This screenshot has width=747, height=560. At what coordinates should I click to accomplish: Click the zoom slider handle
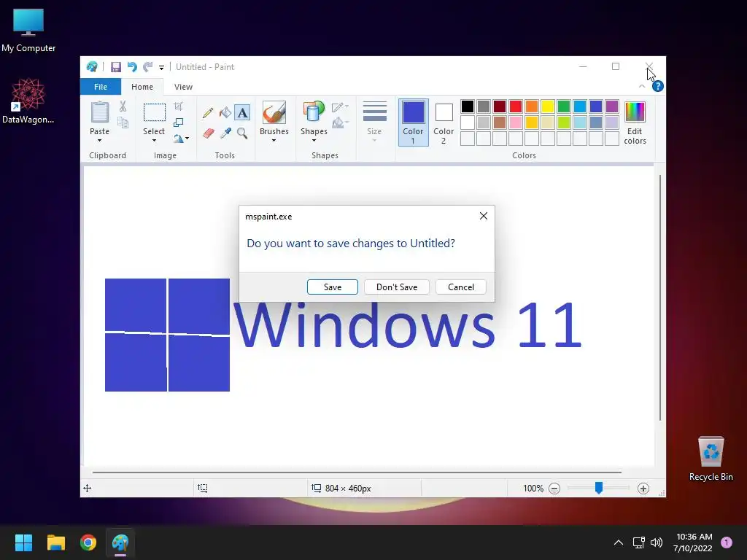599,488
